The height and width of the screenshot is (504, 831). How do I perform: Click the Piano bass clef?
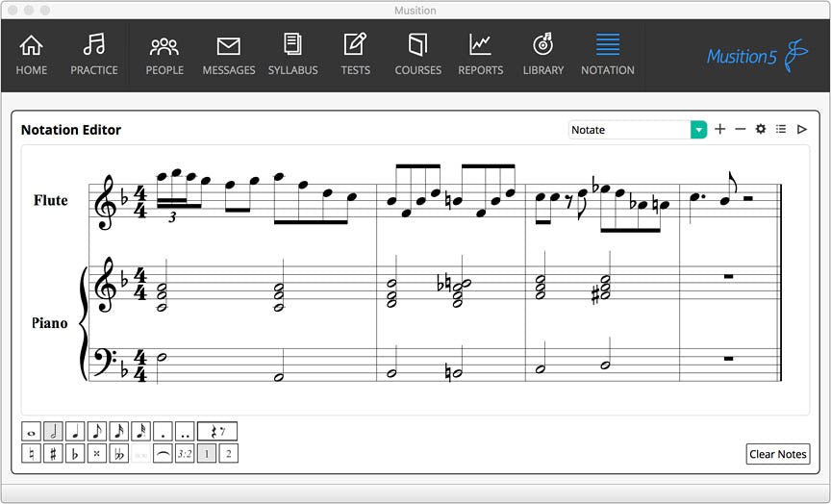104,362
